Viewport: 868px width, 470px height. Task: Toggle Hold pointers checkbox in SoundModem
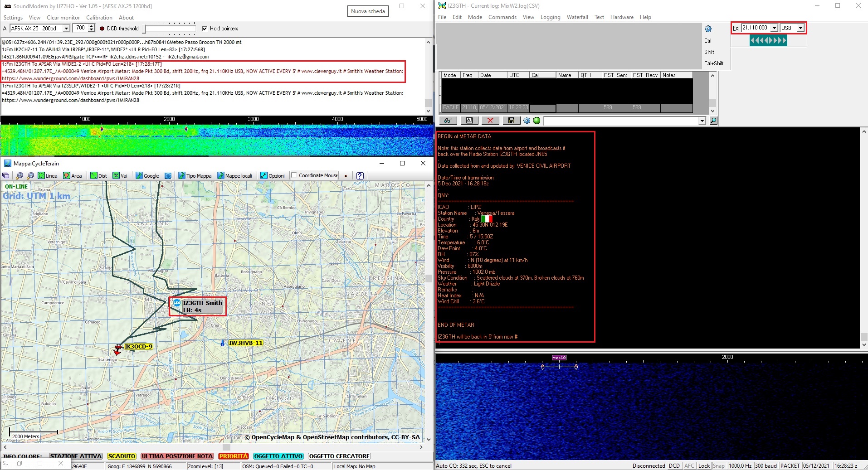click(205, 29)
